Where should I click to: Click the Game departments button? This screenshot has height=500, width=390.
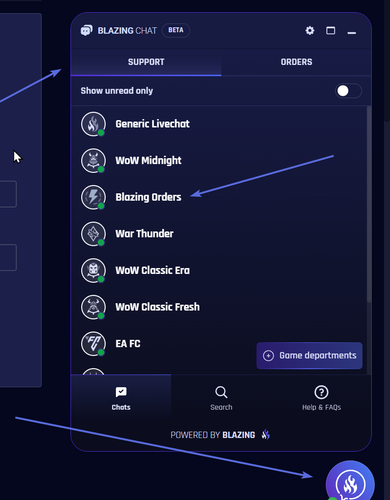309,356
